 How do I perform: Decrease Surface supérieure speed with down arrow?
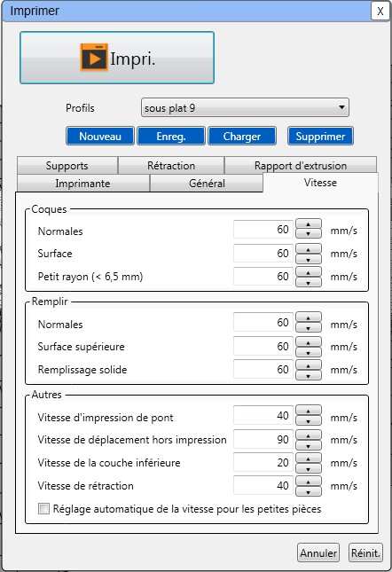point(309,352)
